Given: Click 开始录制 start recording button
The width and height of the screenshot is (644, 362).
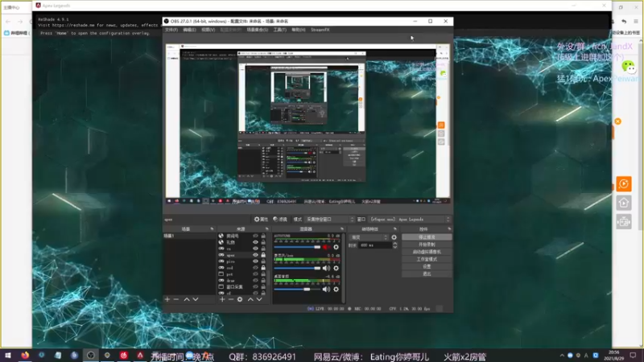Looking at the screenshot, I should pyautogui.click(x=427, y=245).
